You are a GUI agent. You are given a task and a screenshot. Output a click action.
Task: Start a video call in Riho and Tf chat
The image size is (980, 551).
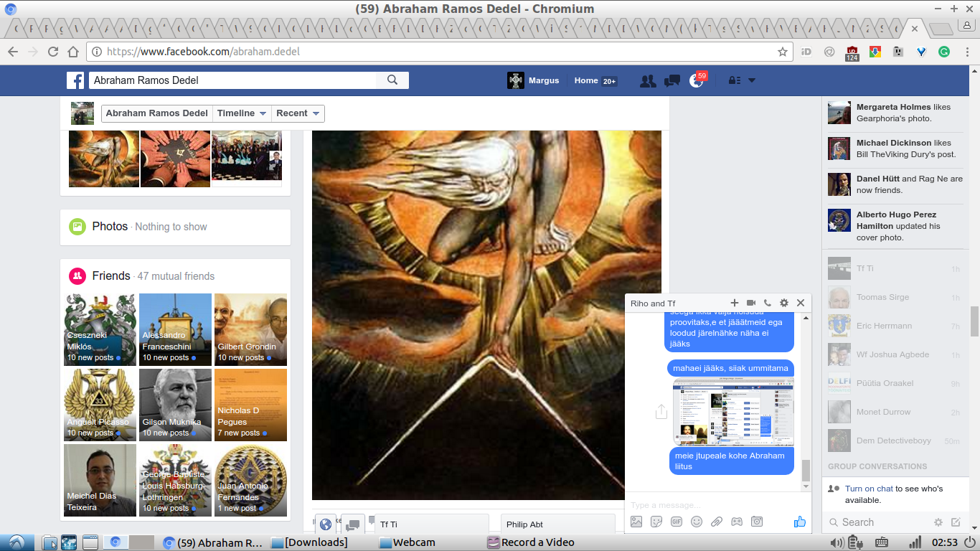pos(751,303)
